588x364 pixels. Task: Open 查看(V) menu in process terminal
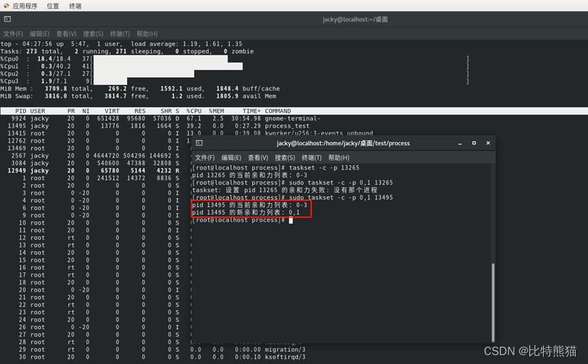258,158
